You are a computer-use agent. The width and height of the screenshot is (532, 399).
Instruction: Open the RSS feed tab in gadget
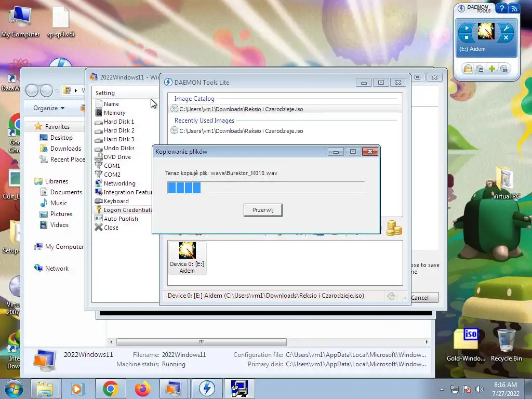514,8
